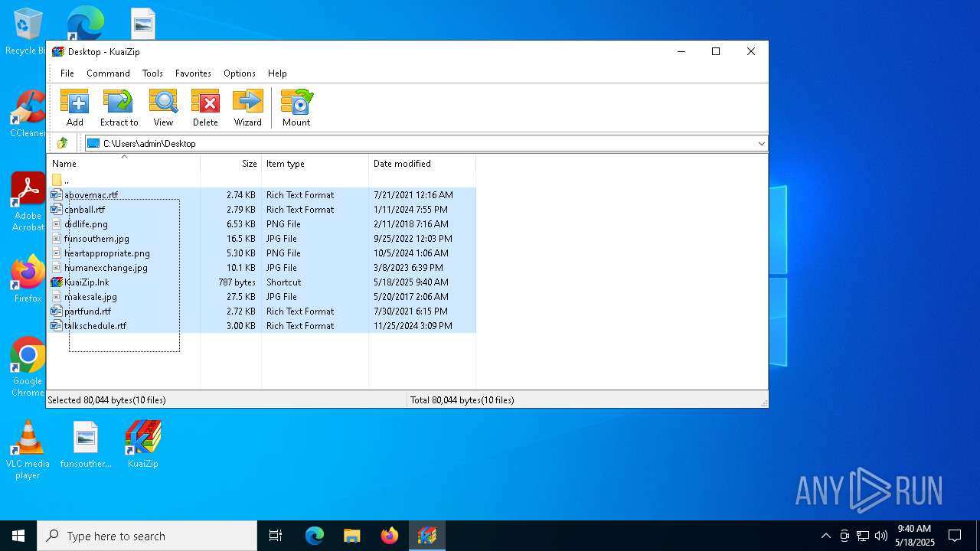This screenshot has width=980, height=551.
Task: Open Edge from taskbar
Action: [x=315, y=536]
